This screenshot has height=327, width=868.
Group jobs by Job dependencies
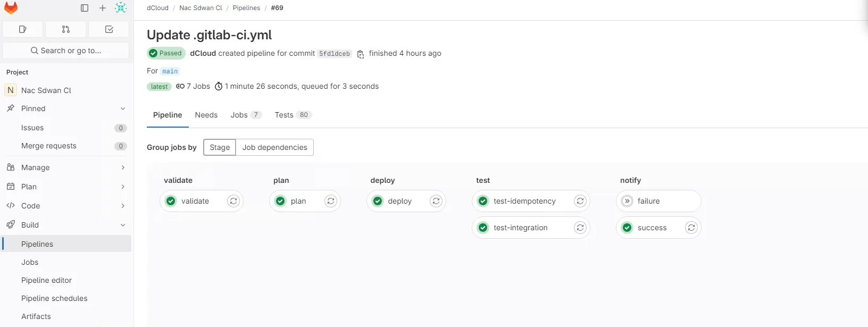click(x=274, y=147)
